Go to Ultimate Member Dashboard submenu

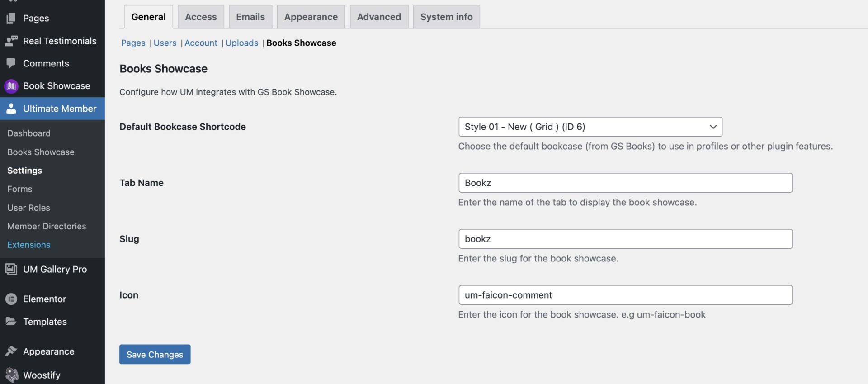pos(29,133)
